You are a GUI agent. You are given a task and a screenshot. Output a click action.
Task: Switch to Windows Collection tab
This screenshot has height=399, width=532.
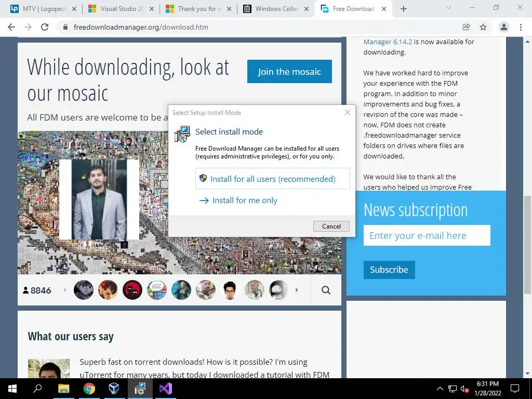(x=276, y=9)
